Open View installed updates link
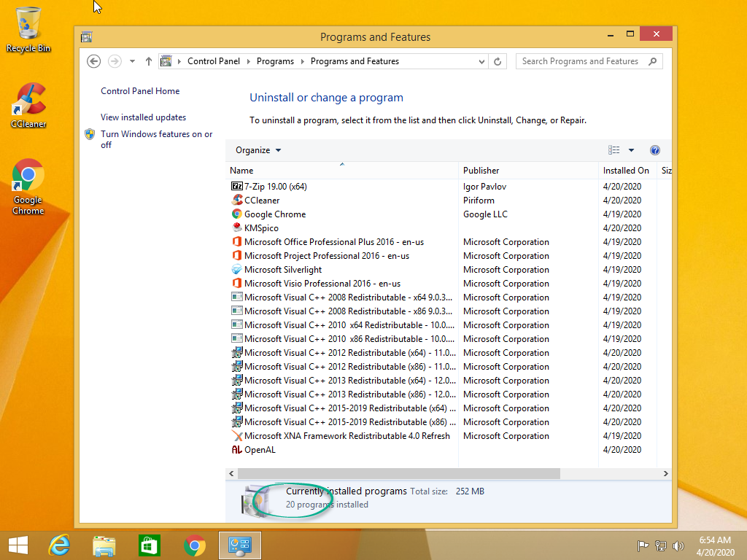The height and width of the screenshot is (560, 747). click(x=144, y=117)
